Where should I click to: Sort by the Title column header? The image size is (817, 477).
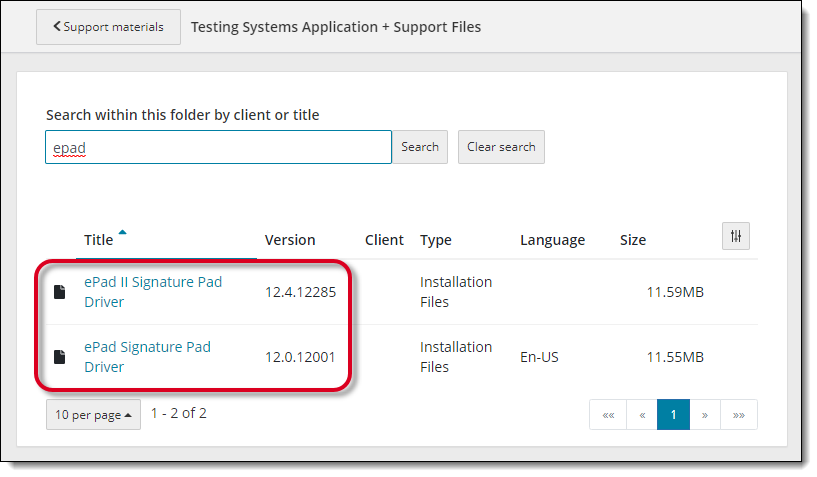pos(98,240)
